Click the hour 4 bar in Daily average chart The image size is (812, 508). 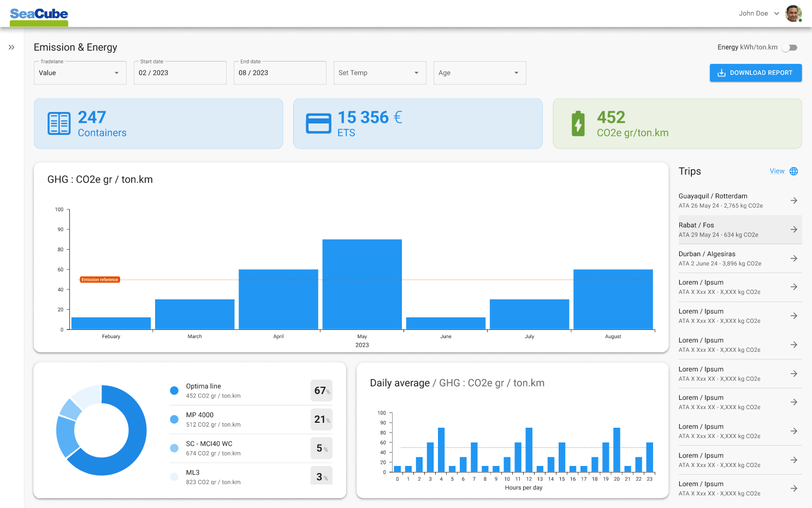[x=441, y=450]
